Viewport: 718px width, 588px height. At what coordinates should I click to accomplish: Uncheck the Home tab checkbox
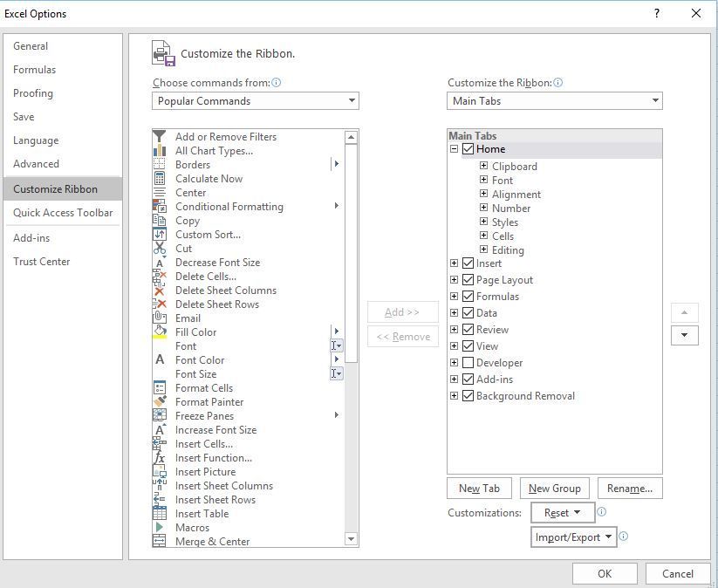[468, 149]
